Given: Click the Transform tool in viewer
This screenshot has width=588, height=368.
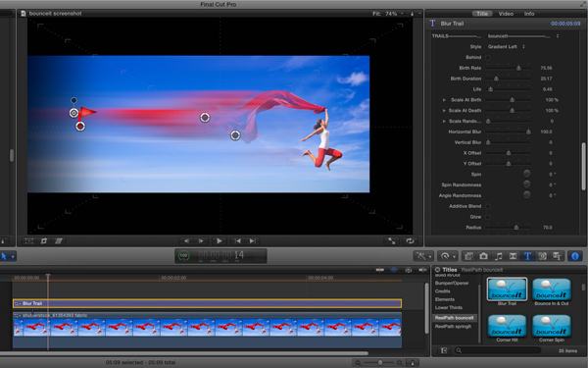Looking at the screenshot, I should coord(29,241).
